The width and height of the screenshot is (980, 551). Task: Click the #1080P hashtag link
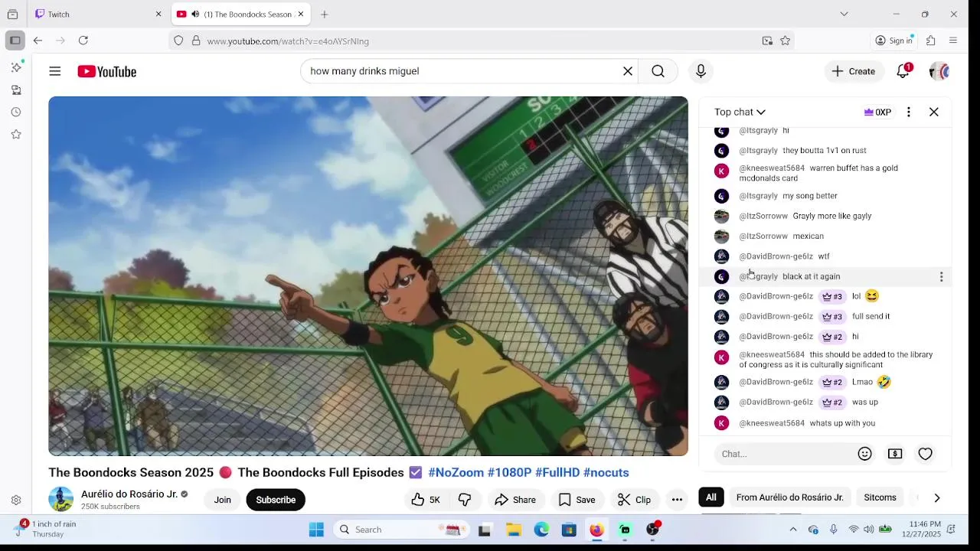[x=509, y=472]
